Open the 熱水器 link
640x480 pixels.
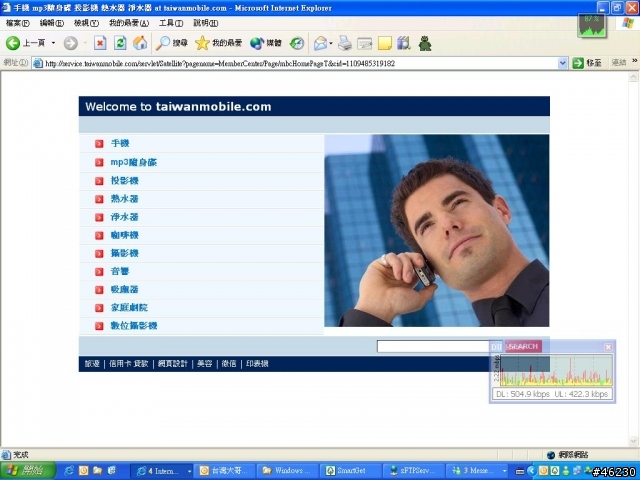(124, 199)
